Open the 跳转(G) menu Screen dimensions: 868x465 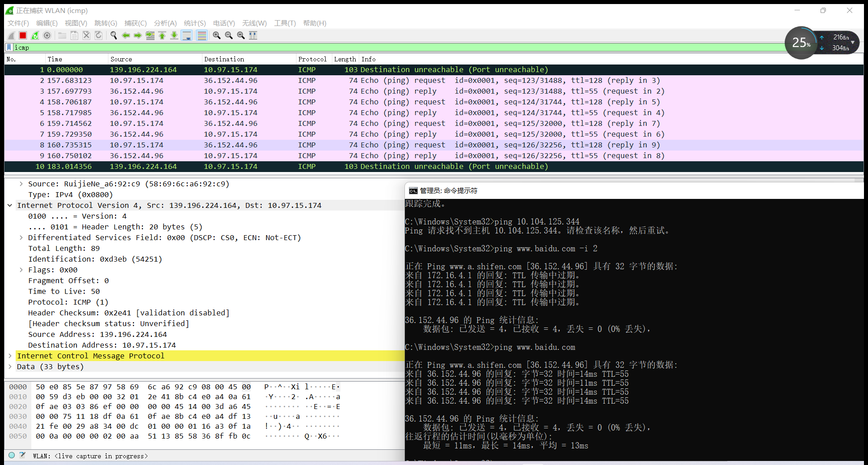[106, 23]
